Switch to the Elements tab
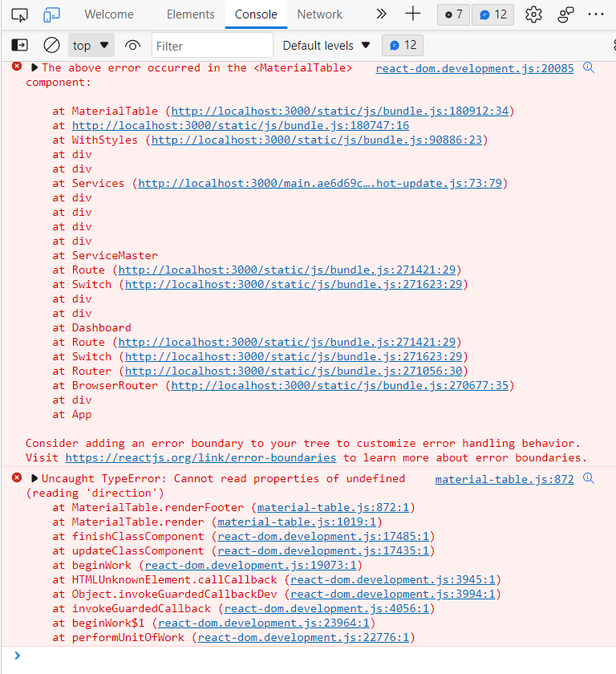The height and width of the screenshot is (674, 616). [191, 14]
